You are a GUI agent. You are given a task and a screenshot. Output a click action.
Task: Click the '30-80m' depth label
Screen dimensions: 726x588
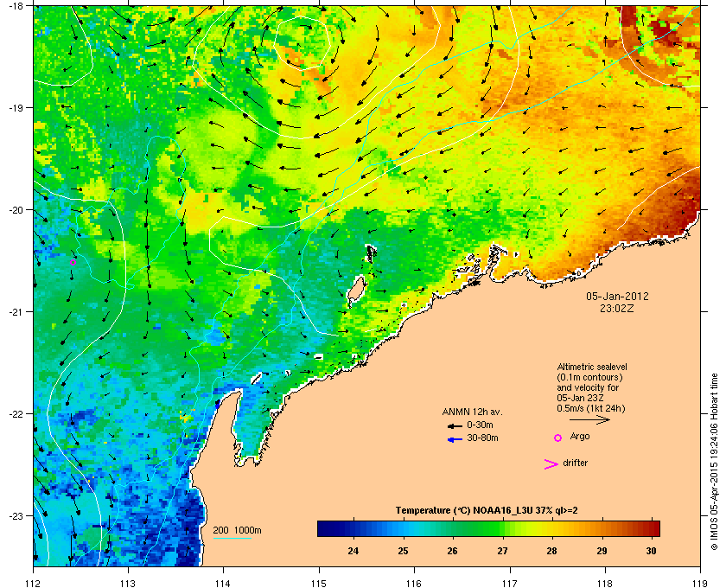[482, 438]
